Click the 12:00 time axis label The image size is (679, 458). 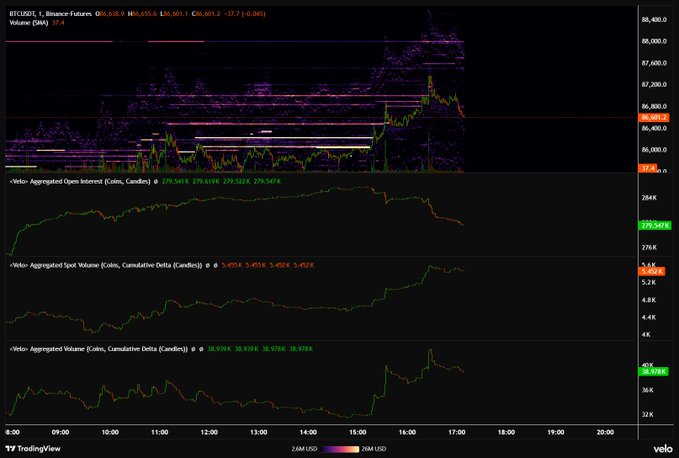coord(209,432)
